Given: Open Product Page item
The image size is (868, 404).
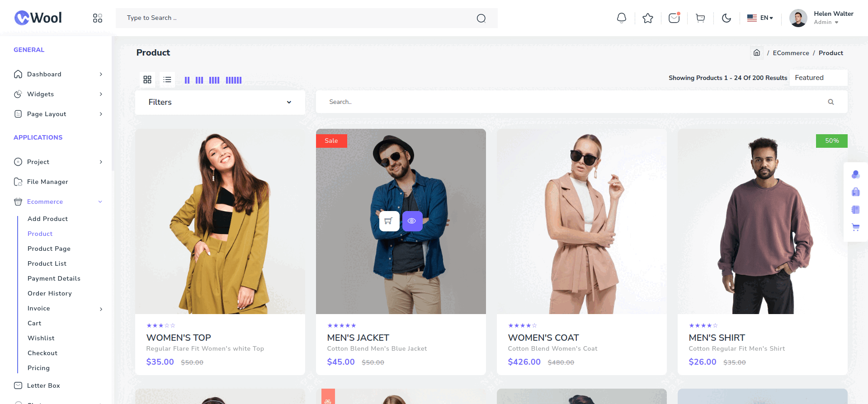Looking at the screenshot, I should coord(49,249).
